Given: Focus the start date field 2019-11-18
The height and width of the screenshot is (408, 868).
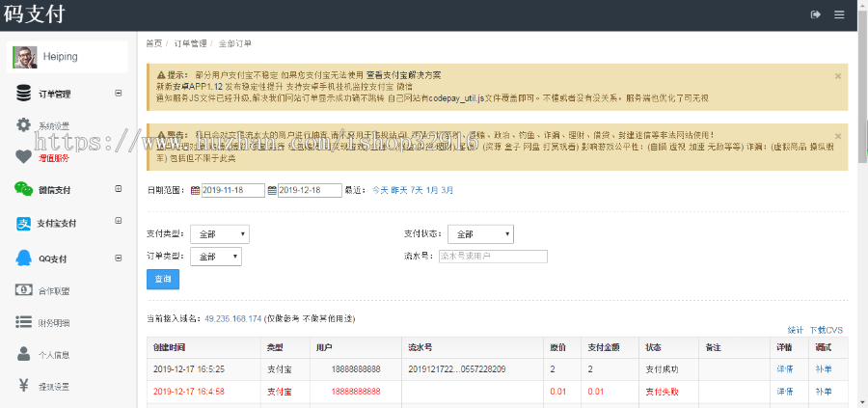Looking at the screenshot, I should coord(233,190).
